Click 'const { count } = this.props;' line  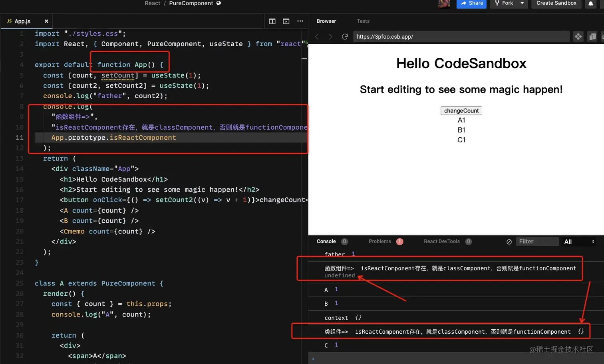click(x=111, y=304)
